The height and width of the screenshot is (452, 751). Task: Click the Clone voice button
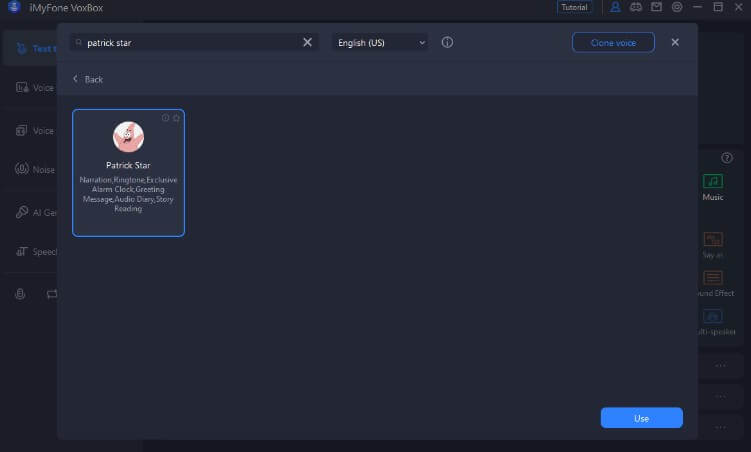(x=613, y=43)
